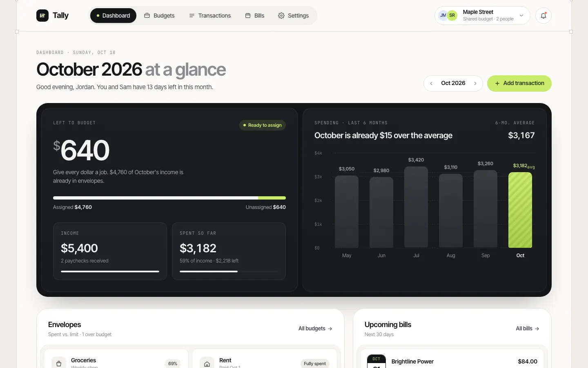Click the $3,182 spent so far value

198,248
